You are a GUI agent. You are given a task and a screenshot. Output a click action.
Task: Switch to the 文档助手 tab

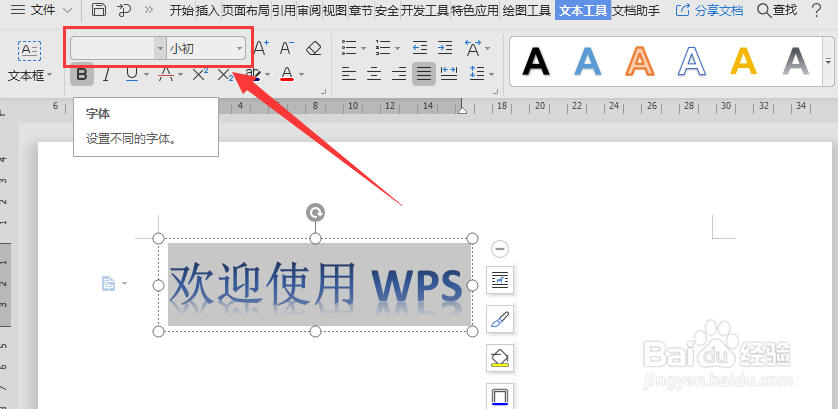(x=636, y=10)
